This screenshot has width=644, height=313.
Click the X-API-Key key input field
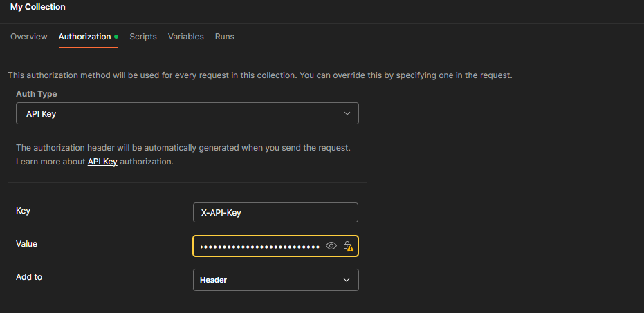click(x=275, y=213)
